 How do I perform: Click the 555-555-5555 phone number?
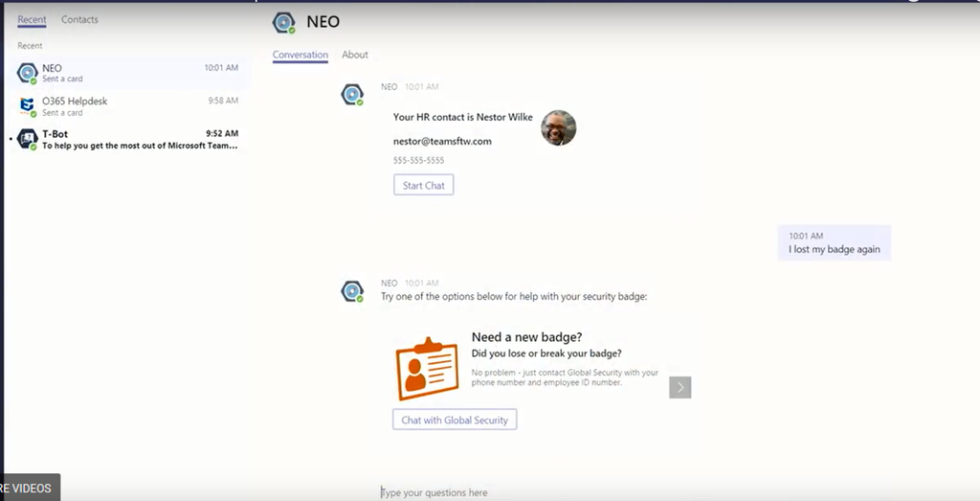419,160
